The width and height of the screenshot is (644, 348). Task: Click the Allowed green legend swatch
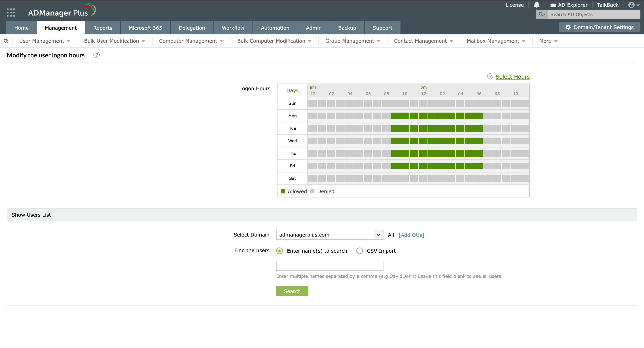[283, 191]
